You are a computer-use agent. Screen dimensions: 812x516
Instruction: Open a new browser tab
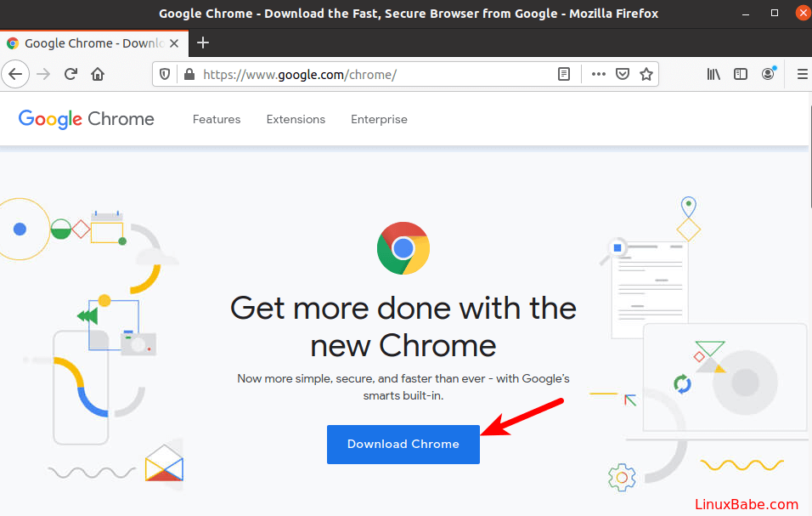(202, 43)
